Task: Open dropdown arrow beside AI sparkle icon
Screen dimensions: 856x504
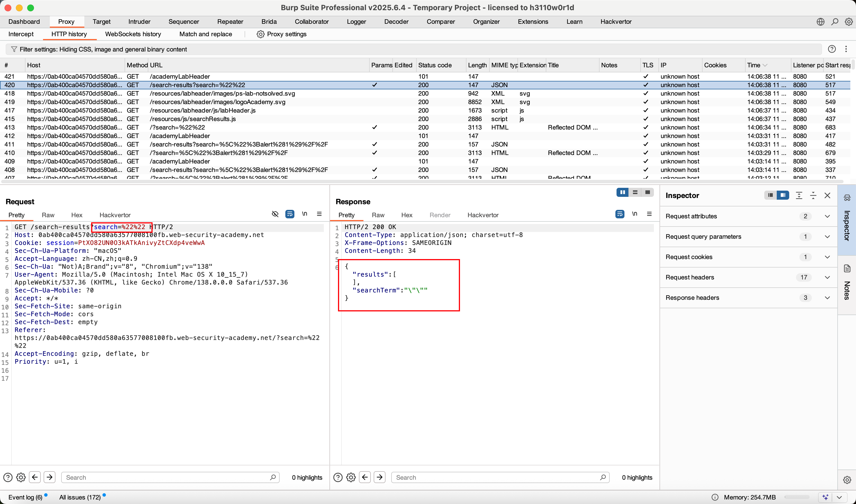Action: click(840, 497)
